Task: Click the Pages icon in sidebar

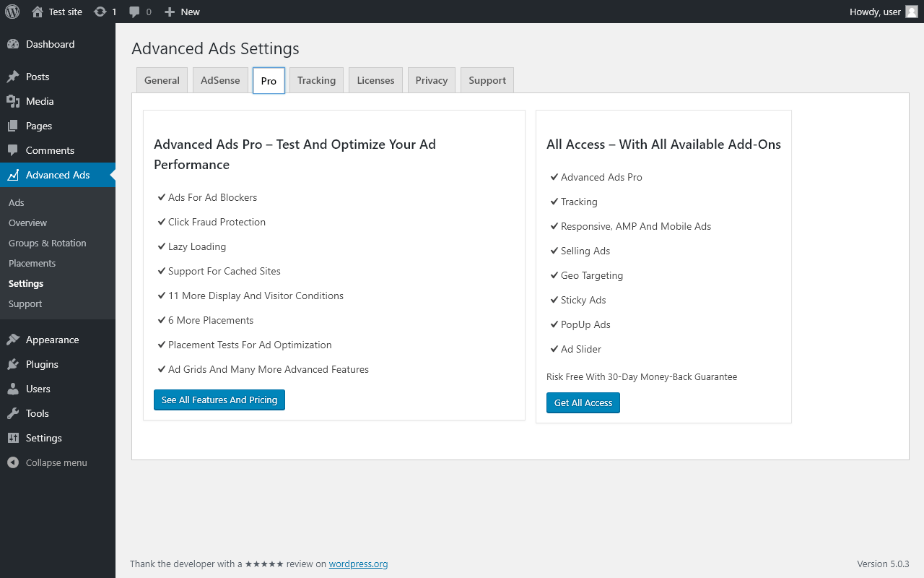Action: 13,126
